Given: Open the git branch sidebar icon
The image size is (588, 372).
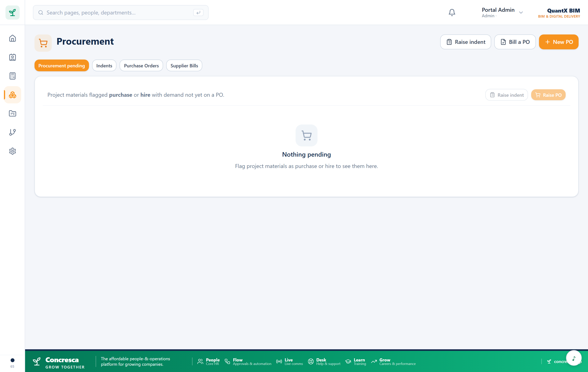Looking at the screenshot, I should click(x=13, y=132).
